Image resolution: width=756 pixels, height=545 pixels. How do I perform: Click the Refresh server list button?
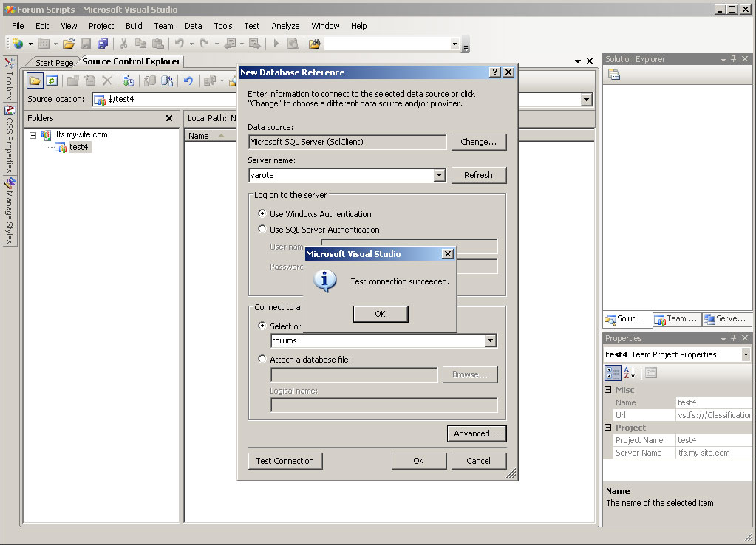479,176
